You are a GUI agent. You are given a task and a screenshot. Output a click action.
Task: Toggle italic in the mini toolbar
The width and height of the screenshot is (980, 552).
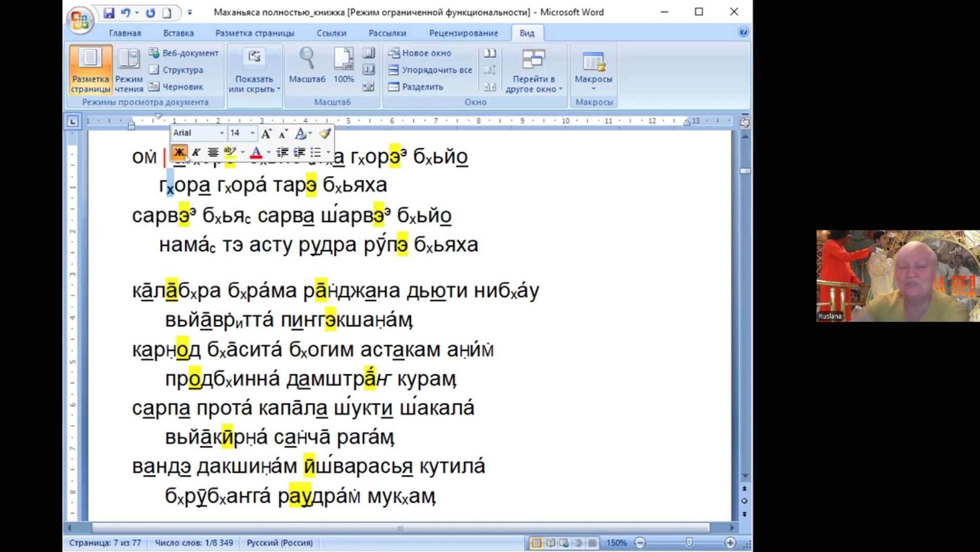click(196, 152)
